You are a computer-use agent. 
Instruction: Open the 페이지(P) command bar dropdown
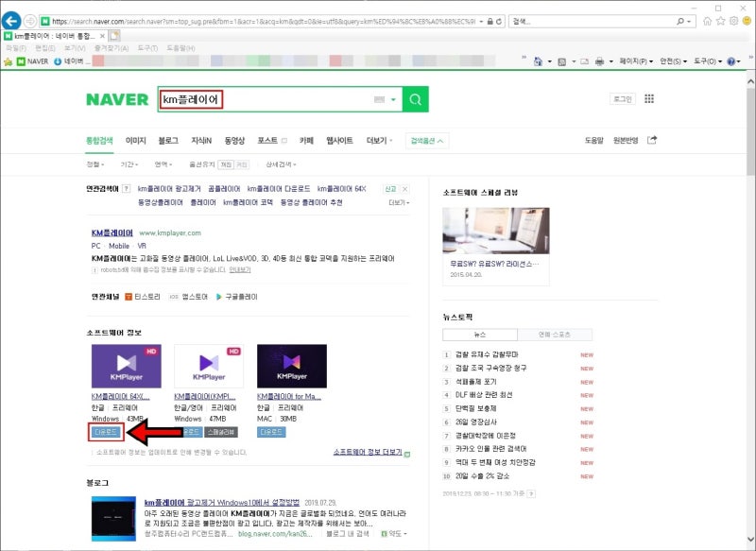(x=636, y=61)
